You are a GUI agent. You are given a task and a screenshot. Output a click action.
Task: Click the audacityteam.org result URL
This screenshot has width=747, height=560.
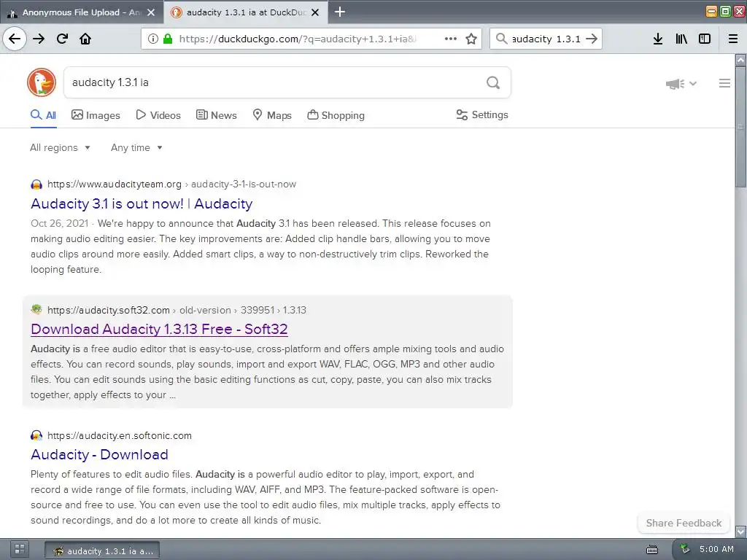(x=171, y=184)
